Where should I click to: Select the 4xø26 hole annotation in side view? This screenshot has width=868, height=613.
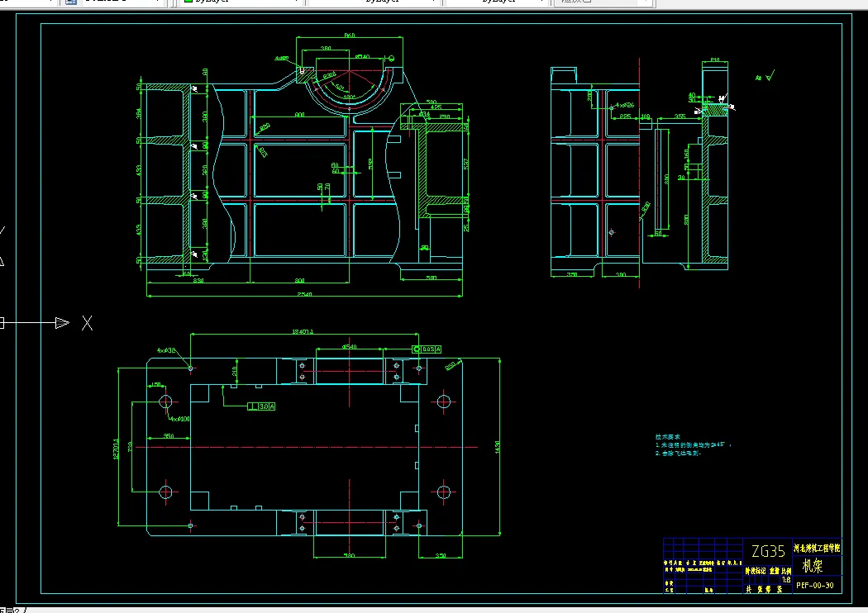(x=625, y=105)
